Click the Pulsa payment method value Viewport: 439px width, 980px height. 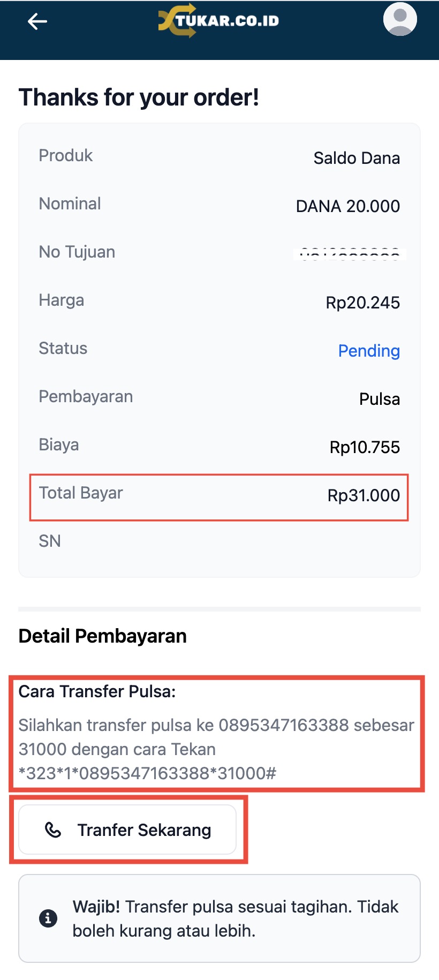pos(379,399)
